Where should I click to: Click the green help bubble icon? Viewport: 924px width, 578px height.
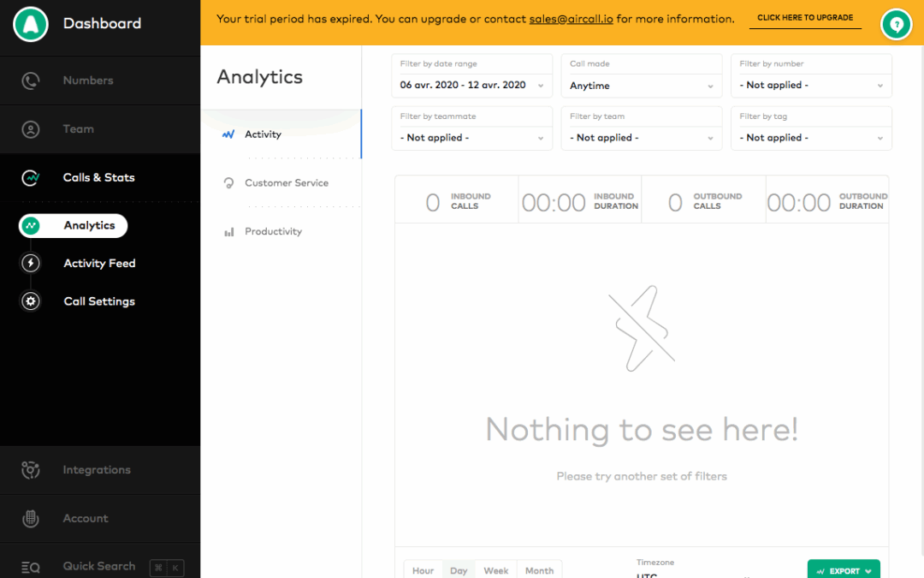897,25
